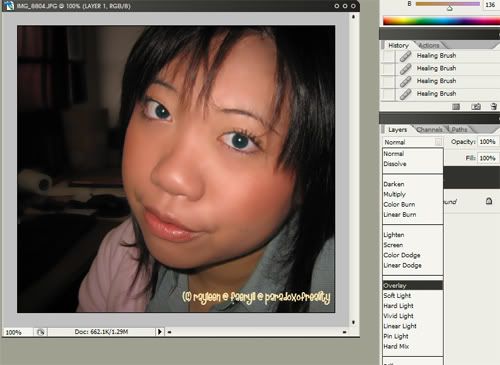Create new document from current history state
Screen dimensions: 500x365
point(456,106)
